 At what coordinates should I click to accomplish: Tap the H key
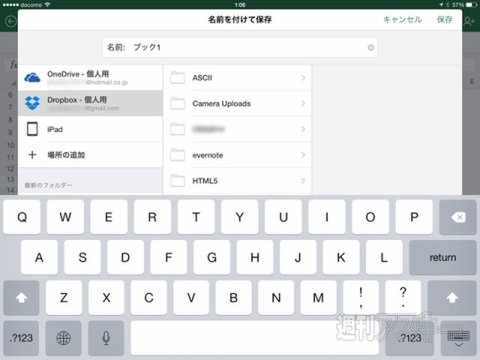tap(255, 257)
